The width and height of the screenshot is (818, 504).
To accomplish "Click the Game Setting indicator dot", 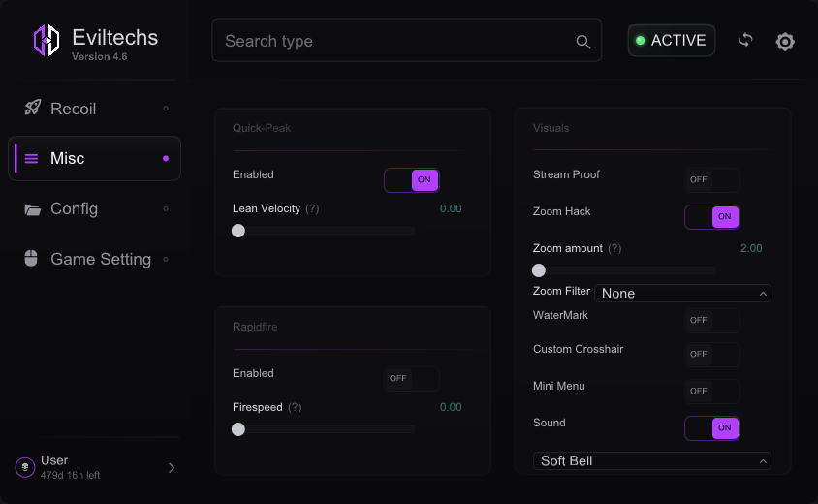I will (166, 259).
